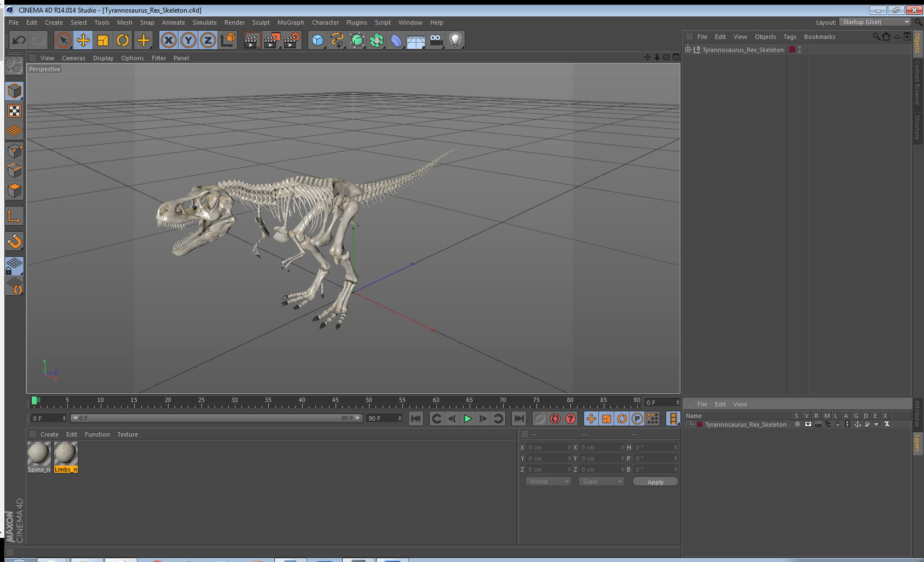Open Layout dropdown Startup (User)
Screen dimensions: 924x562
(x=876, y=22)
